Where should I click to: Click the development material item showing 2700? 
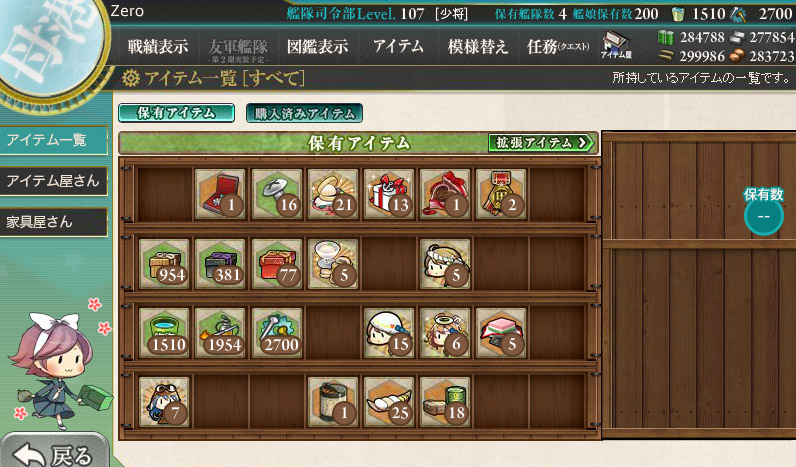pyautogui.click(x=277, y=333)
